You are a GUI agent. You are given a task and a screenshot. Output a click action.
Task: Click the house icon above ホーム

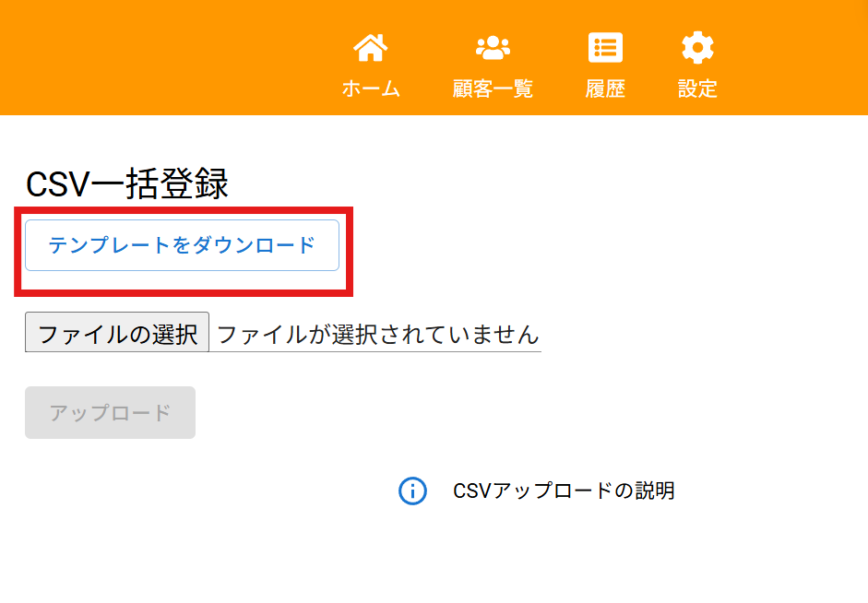pos(370,48)
